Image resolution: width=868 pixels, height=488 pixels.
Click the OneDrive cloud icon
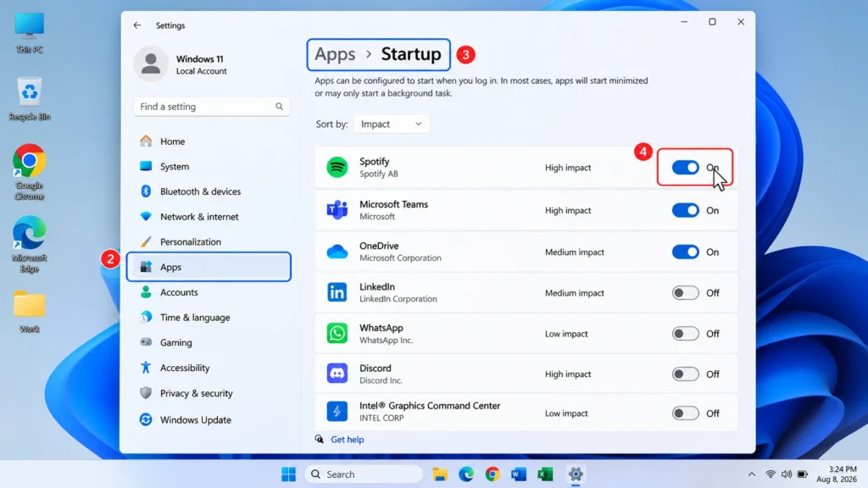tap(337, 252)
